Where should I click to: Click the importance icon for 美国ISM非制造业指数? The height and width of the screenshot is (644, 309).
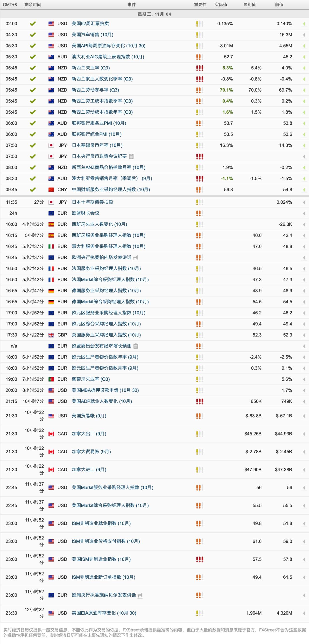pyautogui.click(x=200, y=559)
